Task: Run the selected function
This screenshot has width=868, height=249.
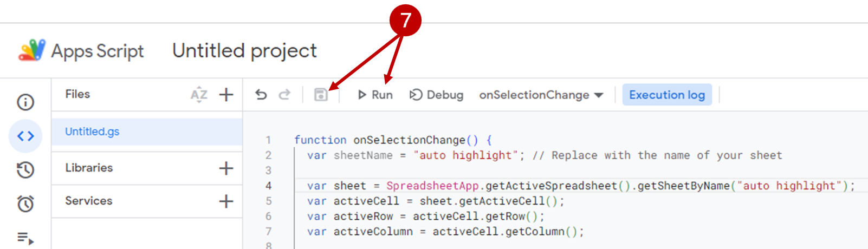Action: point(375,95)
